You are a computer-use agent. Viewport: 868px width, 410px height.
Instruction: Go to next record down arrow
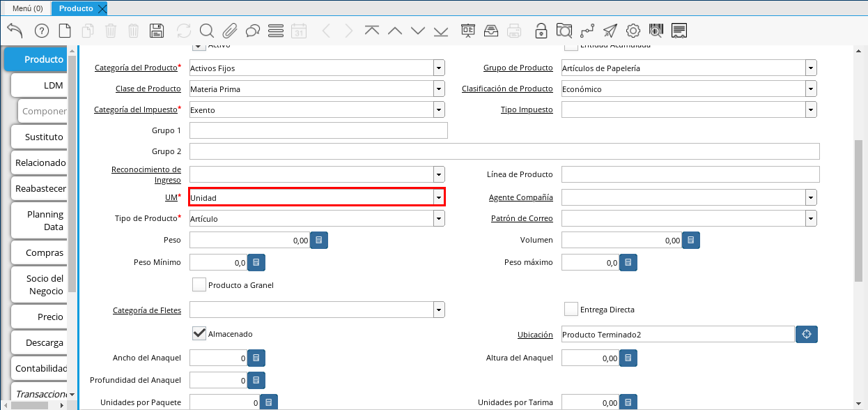click(x=418, y=31)
